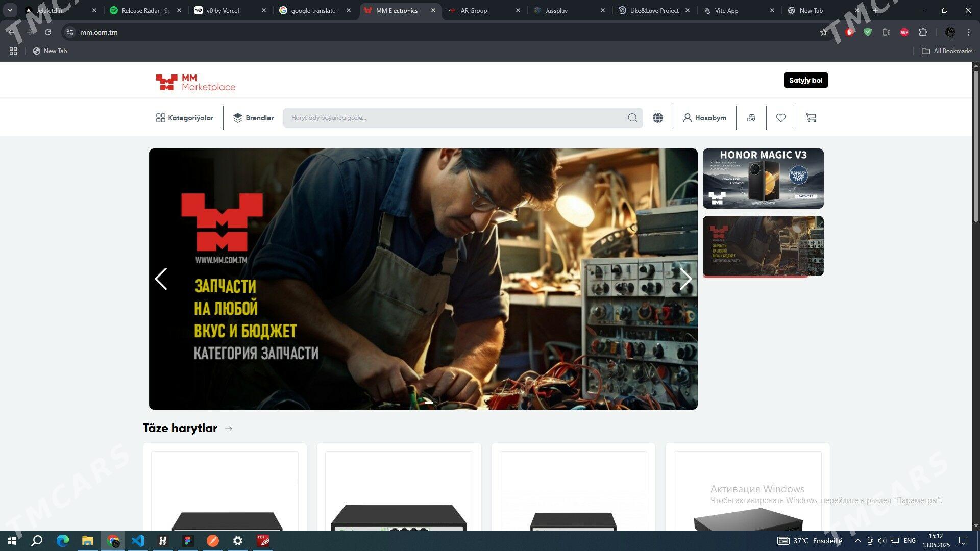Select the Honor Magic V3 banner thumbnail
The width and height of the screenshot is (980, 551).
pyautogui.click(x=763, y=179)
